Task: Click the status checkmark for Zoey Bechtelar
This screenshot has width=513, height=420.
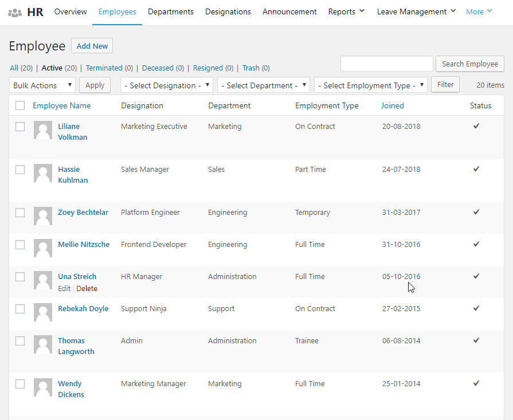Action: pyautogui.click(x=476, y=212)
